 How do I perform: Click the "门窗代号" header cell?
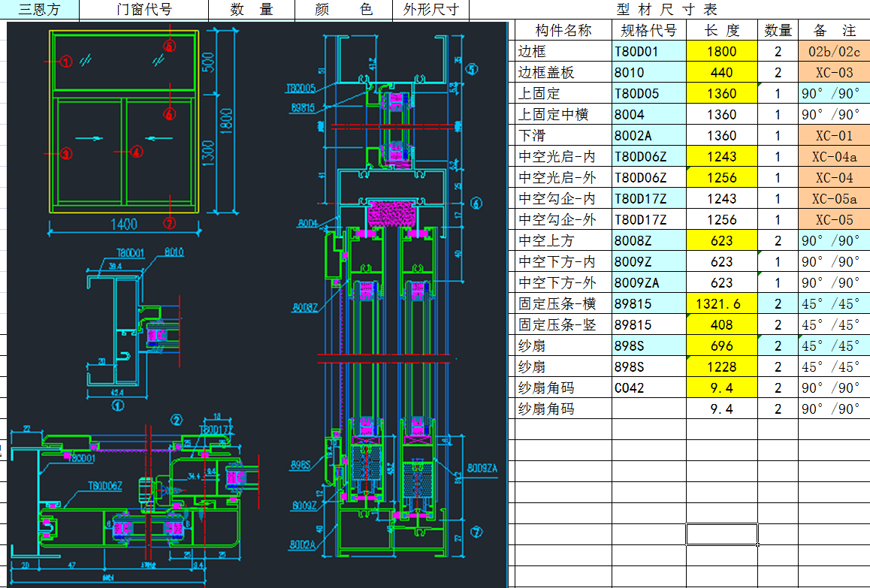[x=144, y=10]
